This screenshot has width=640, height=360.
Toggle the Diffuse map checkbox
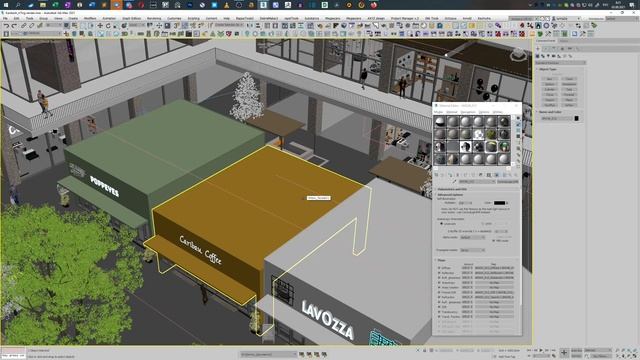[439, 268]
